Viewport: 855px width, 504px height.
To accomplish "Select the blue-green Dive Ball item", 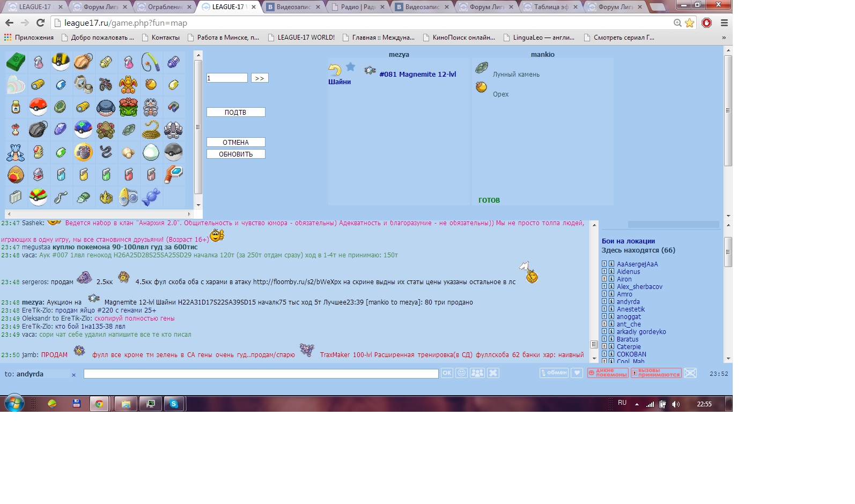I will point(83,129).
